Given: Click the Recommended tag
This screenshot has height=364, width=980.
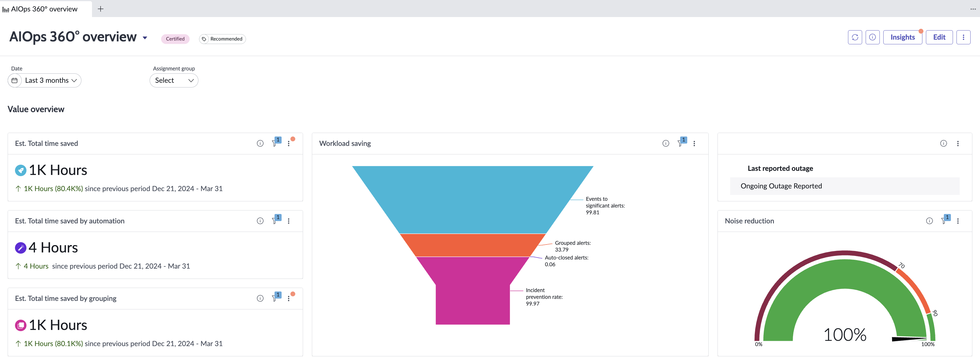Looking at the screenshot, I should [x=222, y=39].
